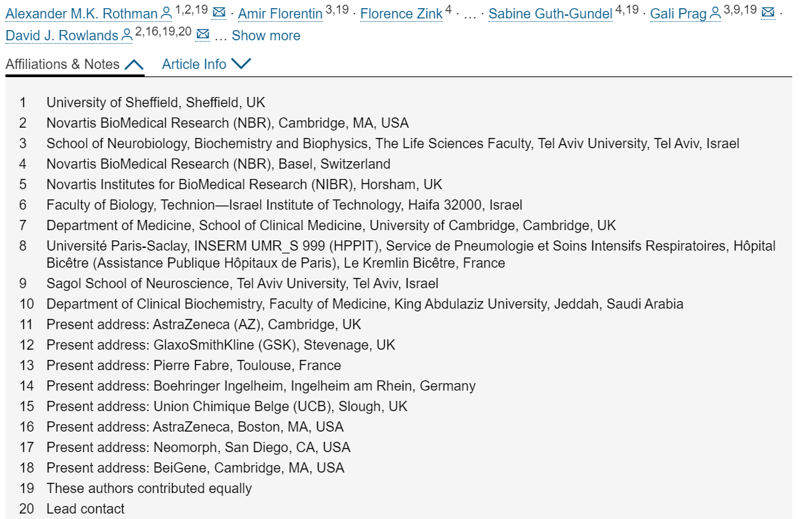The image size is (812, 519).
Task: Open author link Amir Florentin
Action: 280,14
